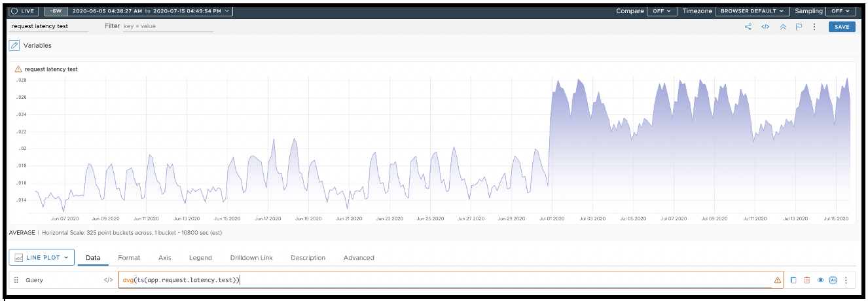Toggle the LIVE data mode button
Viewport: 868px width, 301px height.
[x=24, y=11]
